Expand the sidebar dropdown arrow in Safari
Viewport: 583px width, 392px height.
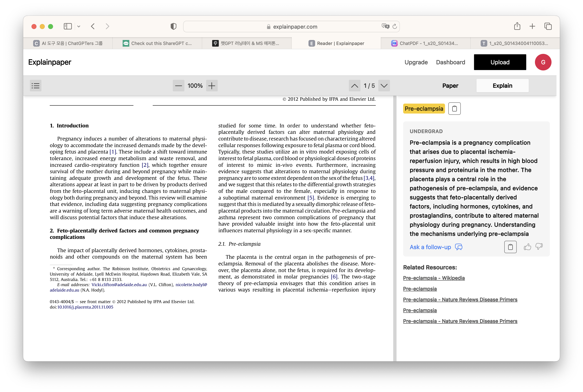[79, 26]
